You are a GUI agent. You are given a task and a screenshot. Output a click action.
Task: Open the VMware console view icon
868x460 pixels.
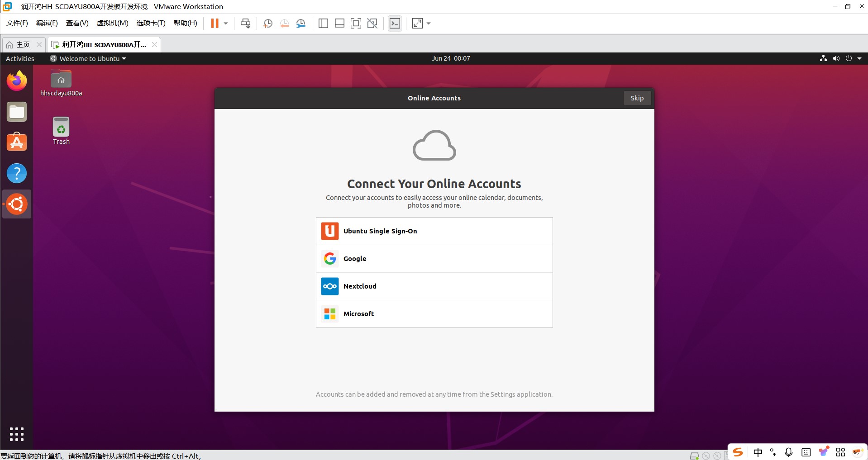click(x=395, y=24)
